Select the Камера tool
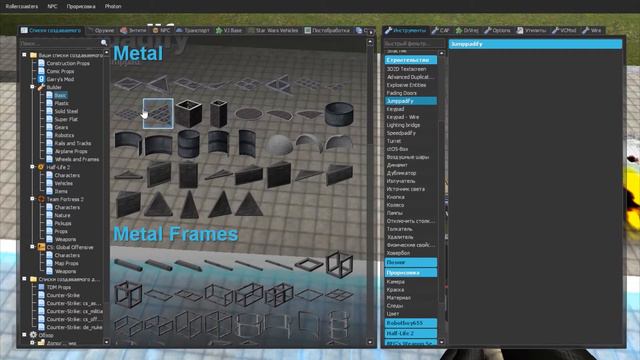 click(395, 282)
